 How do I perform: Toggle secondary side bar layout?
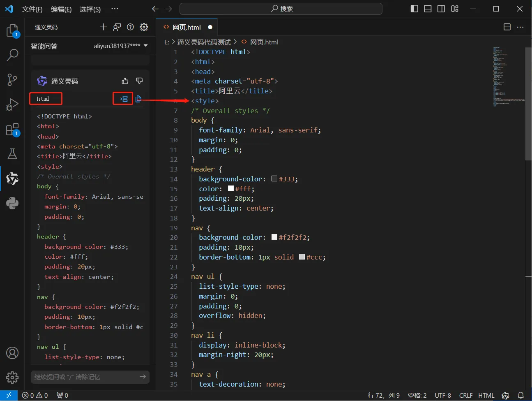[441, 9]
